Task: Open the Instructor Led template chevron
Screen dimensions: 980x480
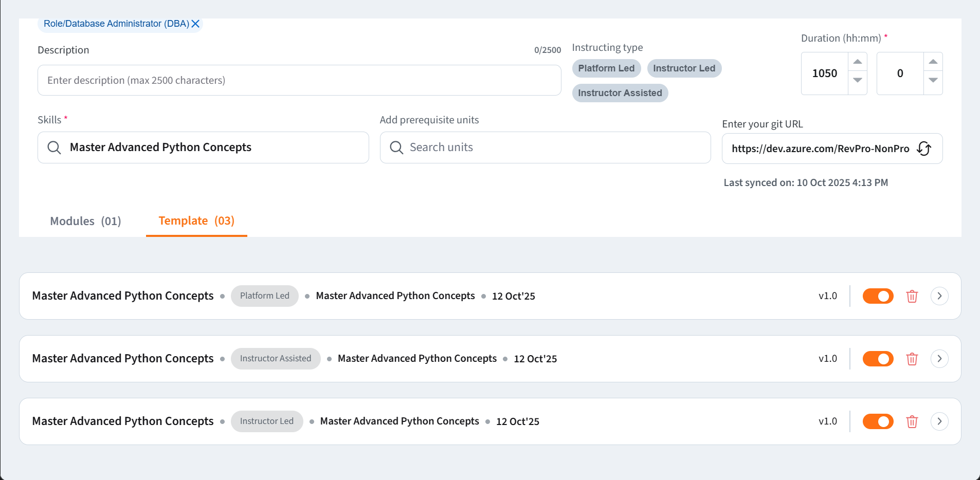Action: (939, 421)
